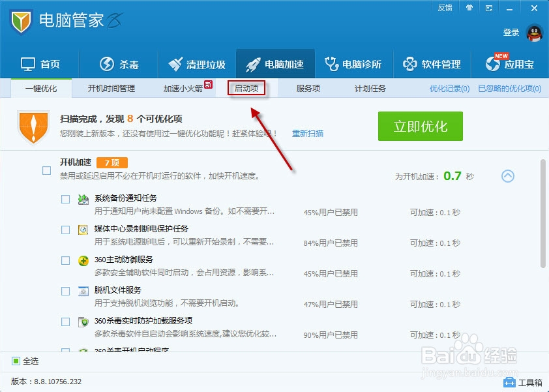
Task: Click the 反馈 feedback item
Action: [x=445, y=8]
